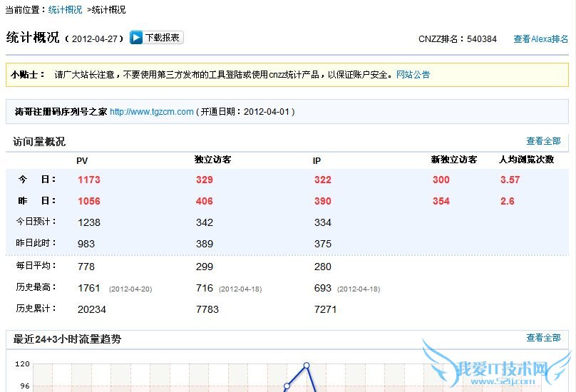This screenshot has width=576, height=392.
Task: Open the 统计概况 breadcrumb link
Action: click(65, 10)
